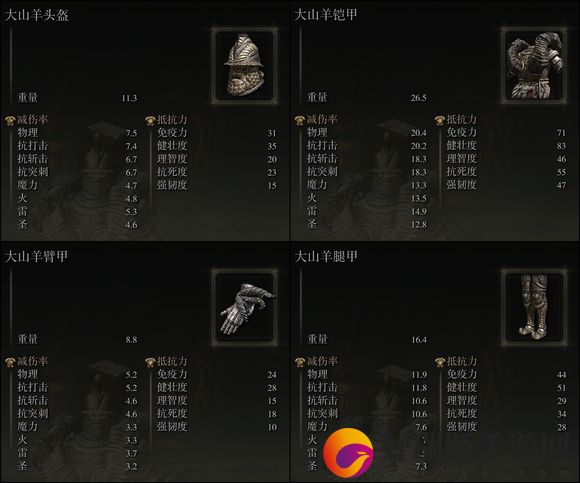Click the 减伤率 icon in chest armor panel
This screenshot has height=483, width=580.
coord(299,120)
